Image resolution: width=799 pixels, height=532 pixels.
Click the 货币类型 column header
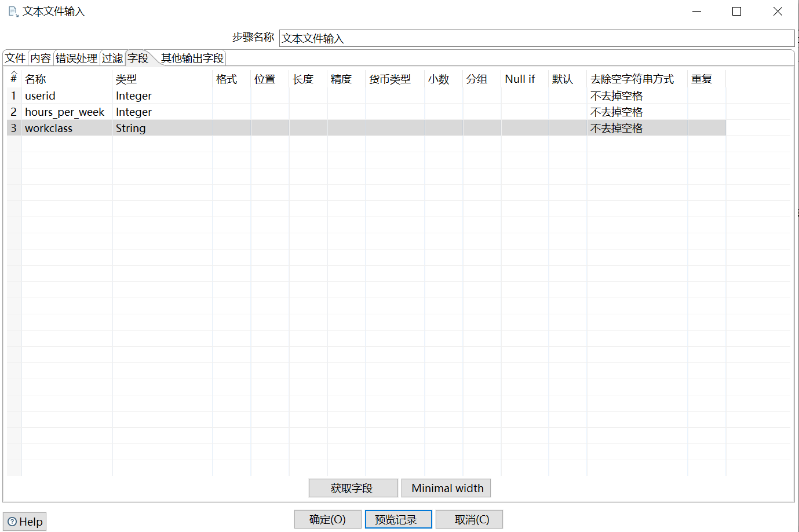[395, 79]
